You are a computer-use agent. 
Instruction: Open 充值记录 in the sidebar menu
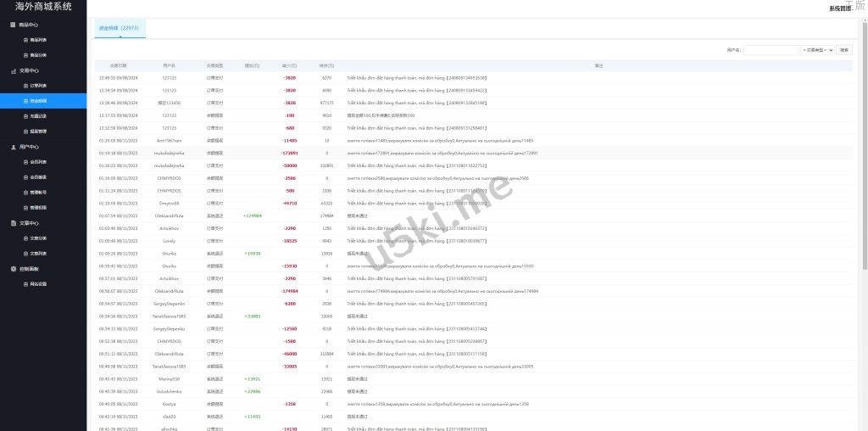point(38,116)
